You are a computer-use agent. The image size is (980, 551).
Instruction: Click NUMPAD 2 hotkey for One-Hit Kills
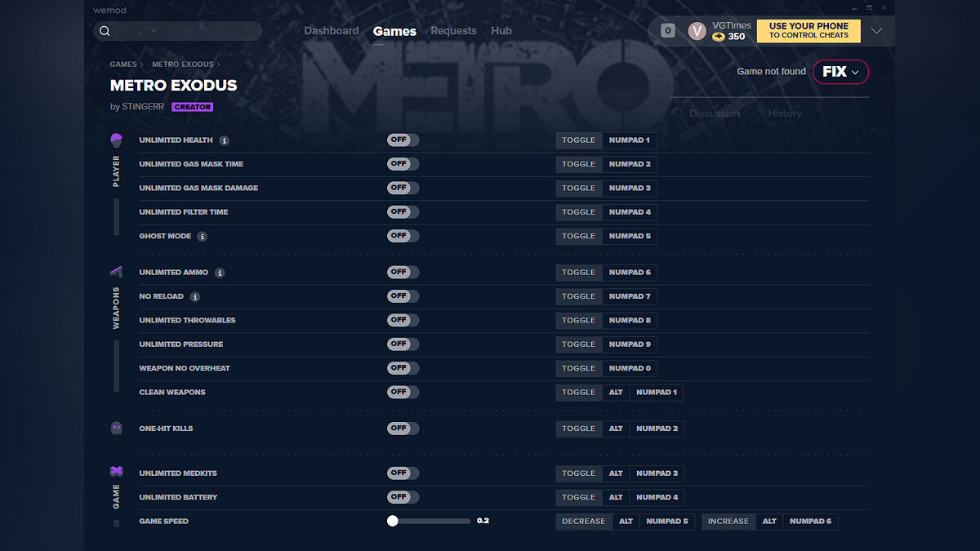(657, 429)
